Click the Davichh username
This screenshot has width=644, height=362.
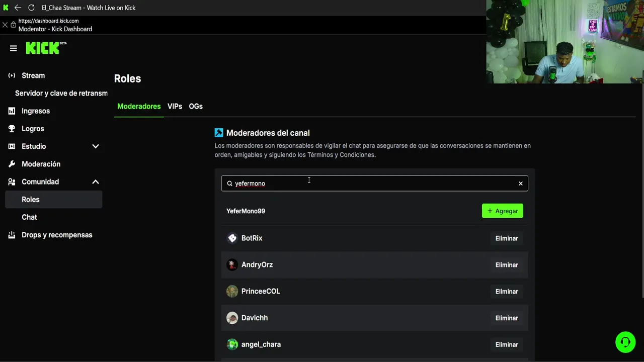coord(255,318)
